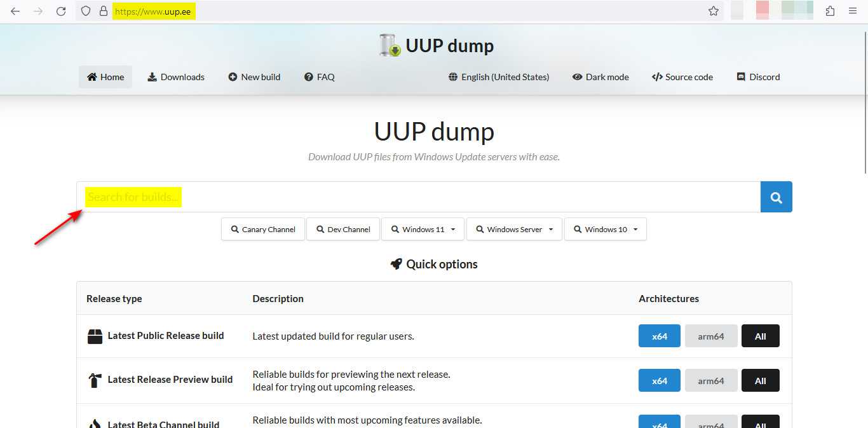
Task: Click the large UUP dump page heading
Action: click(434, 132)
